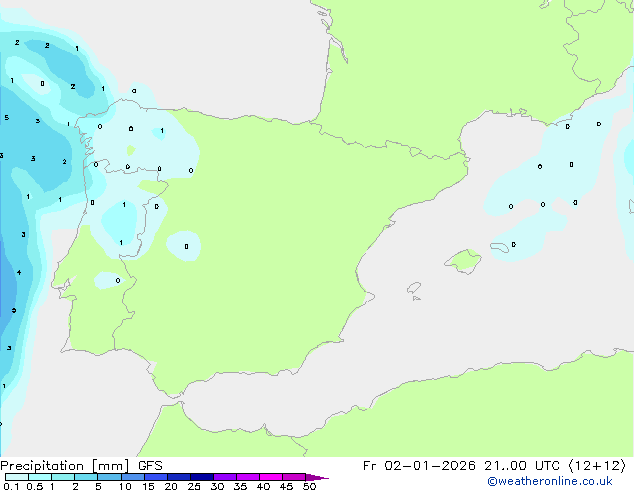
Task: Pick the darkest navy 25–30 legend swatch
Action: click(x=201, y=477)
